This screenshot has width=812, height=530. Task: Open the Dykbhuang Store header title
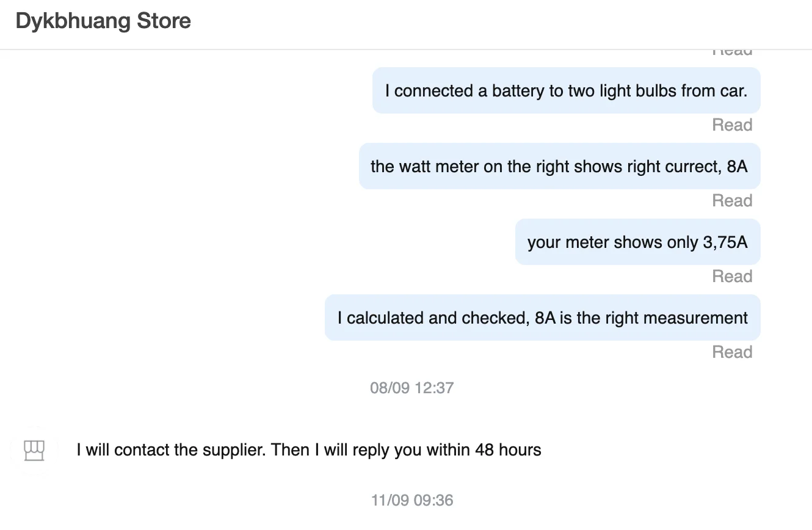(103, 21)
